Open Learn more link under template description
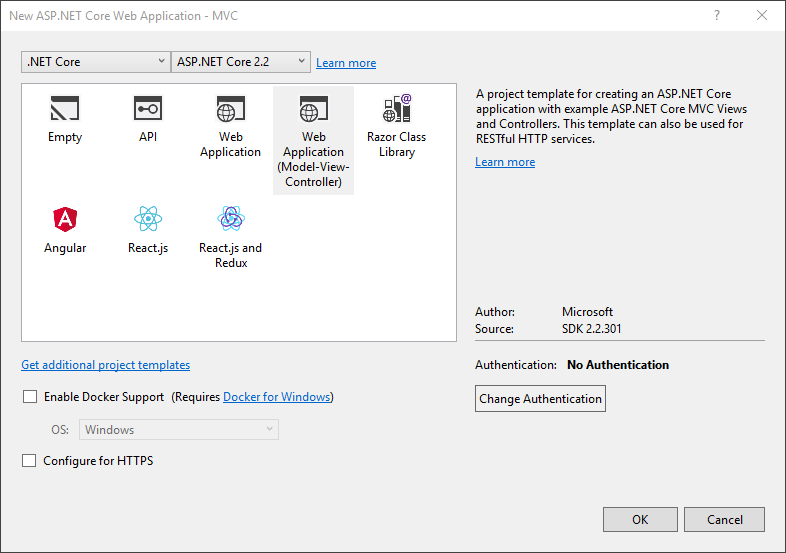 [505, 162]
